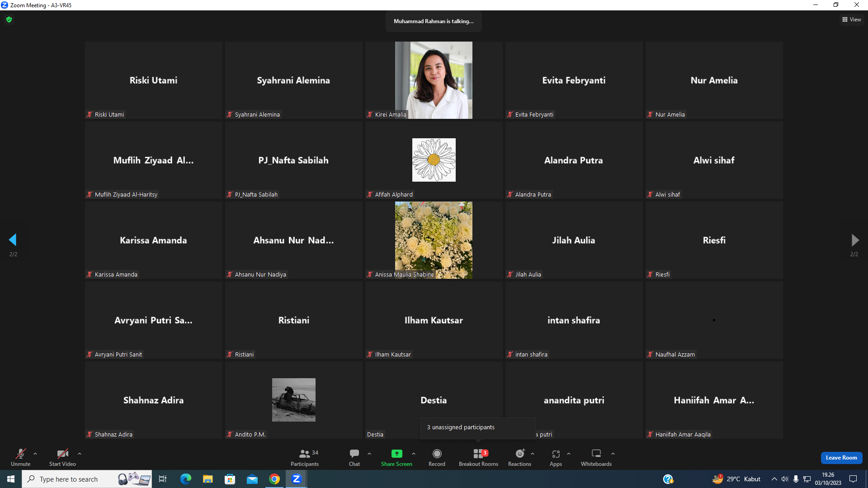Open Breakout Rooms
The width and height of the screenshot is (868, 488).
click(x=478, y=457)
